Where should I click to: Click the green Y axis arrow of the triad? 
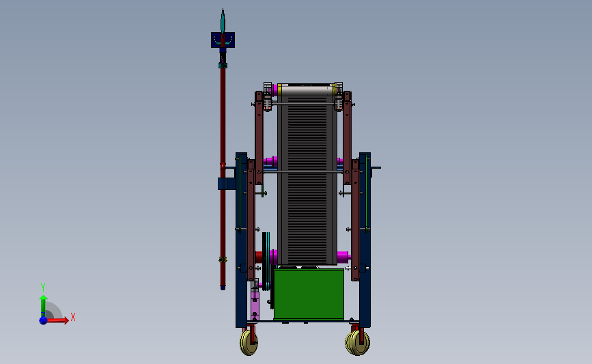click(43, 306)
